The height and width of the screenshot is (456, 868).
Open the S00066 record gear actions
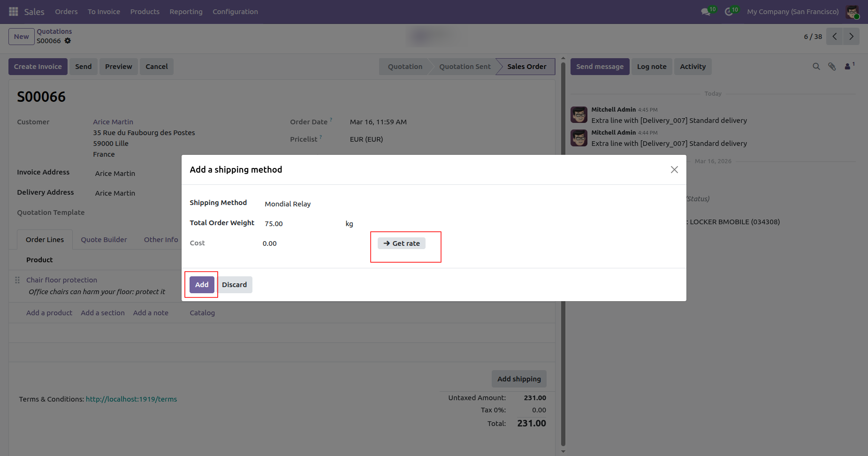(x=68, y=41)
